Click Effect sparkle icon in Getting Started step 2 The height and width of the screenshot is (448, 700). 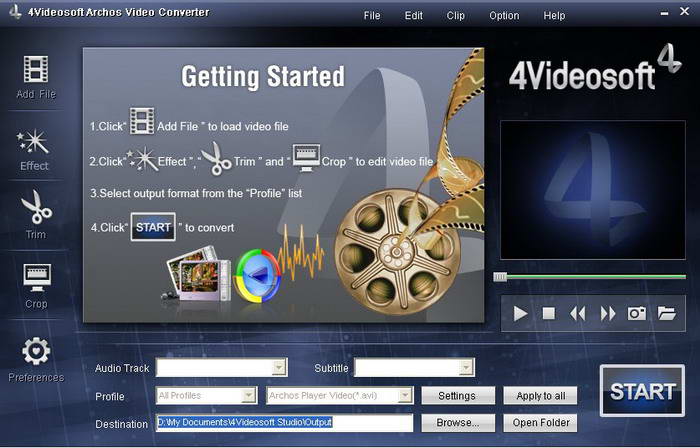coord(142,159)
